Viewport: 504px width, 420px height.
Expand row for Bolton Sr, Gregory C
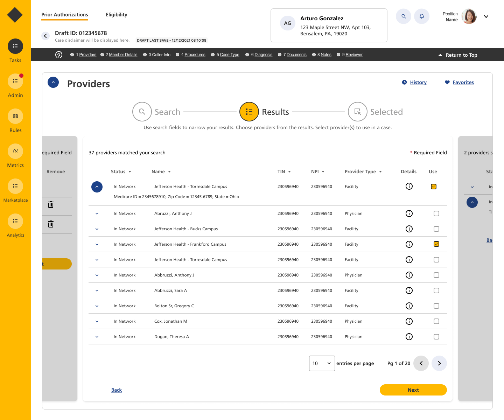pyautogui.click(x=97, y=306)
